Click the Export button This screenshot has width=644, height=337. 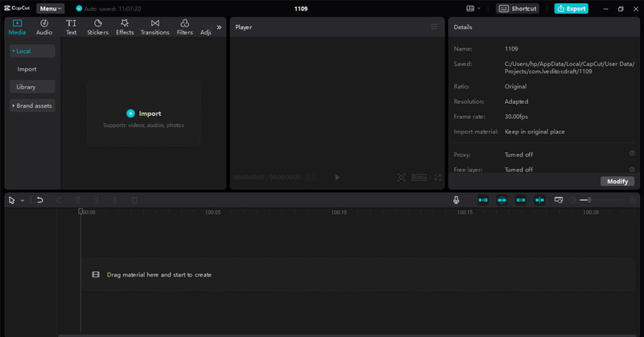pyautogui.click(x=571, y=8)
